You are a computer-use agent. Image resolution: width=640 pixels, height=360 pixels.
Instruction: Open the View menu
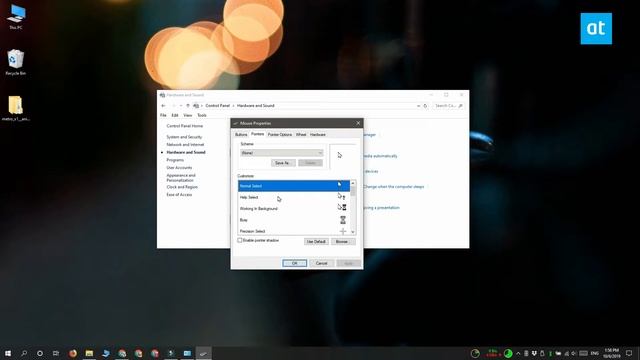[x=187, y=116]
